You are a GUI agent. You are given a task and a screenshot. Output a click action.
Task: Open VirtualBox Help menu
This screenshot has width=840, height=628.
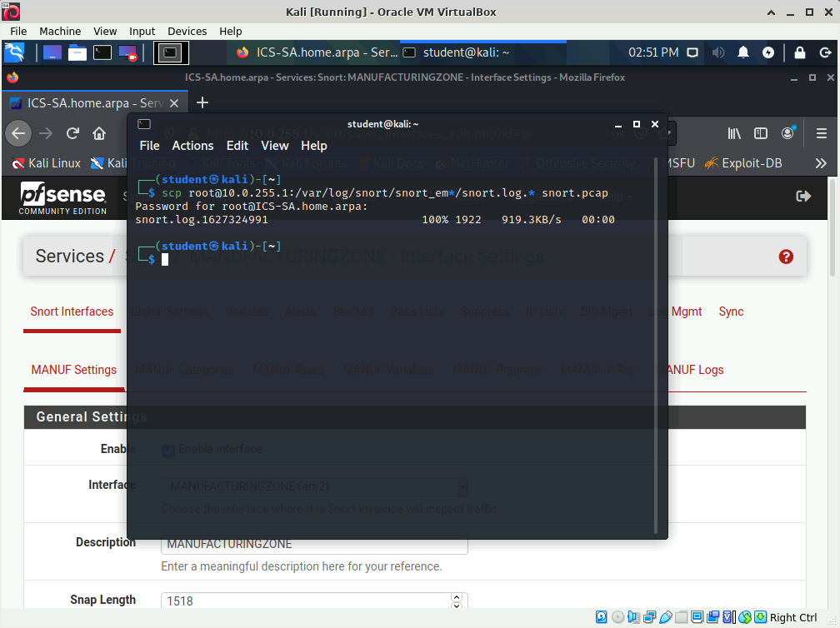[x=230, y=31]
